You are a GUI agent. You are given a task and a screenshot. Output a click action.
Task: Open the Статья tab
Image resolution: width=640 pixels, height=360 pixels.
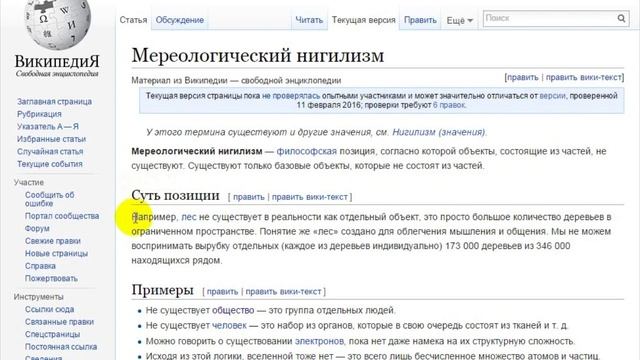[x=133, y=20]
